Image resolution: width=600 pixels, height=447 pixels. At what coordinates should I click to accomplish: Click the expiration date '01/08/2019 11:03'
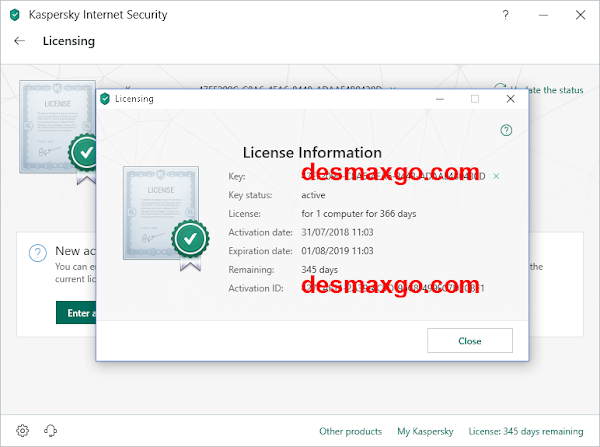click(x=337, y=251)
